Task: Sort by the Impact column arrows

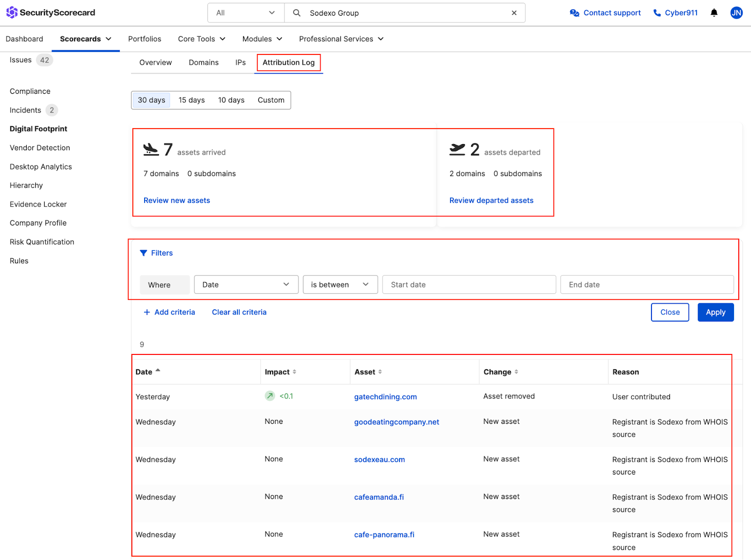Action: point(294,372)
